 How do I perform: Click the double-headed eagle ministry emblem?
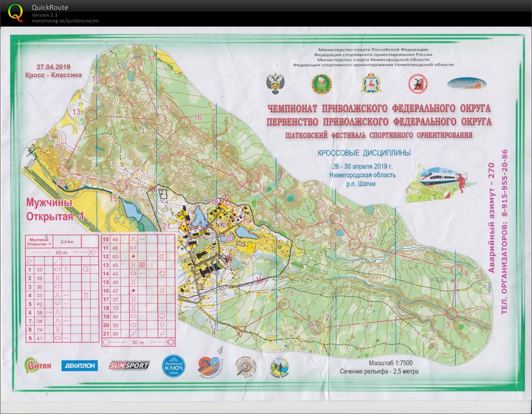point(274,83)
